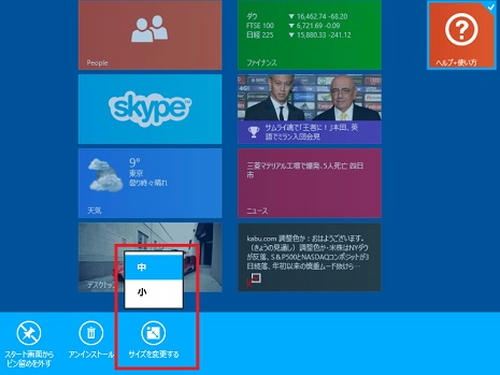Choose the small (小) size option
Viewport: 500px width, 375px height.
pos(154,293)
